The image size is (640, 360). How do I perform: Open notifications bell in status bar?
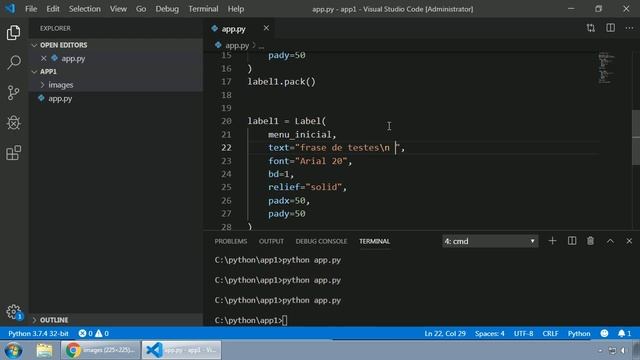click(624, 333)
